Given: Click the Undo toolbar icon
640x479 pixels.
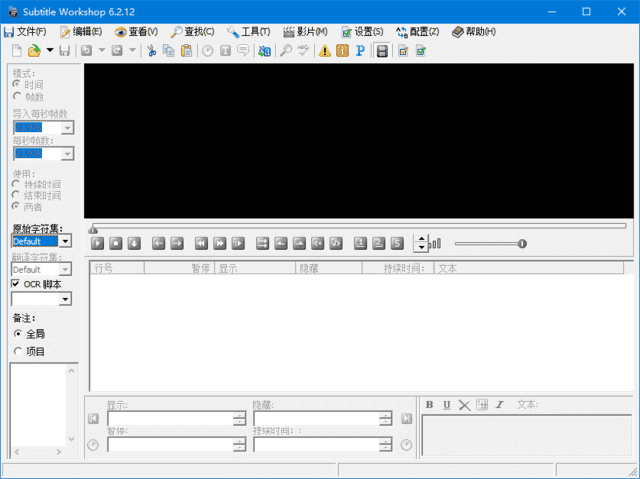Looking at the screenshot, I should tap(87, 51).
